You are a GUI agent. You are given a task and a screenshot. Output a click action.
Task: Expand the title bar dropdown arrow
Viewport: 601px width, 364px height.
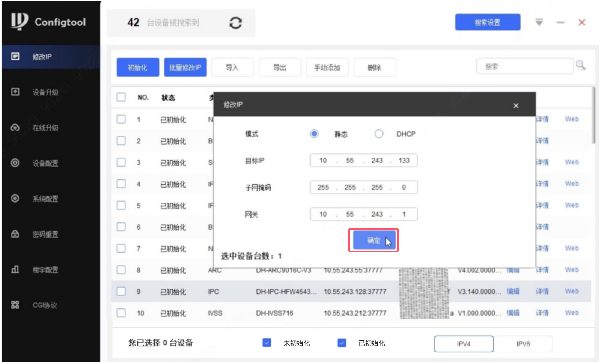[x=539, y=22]
